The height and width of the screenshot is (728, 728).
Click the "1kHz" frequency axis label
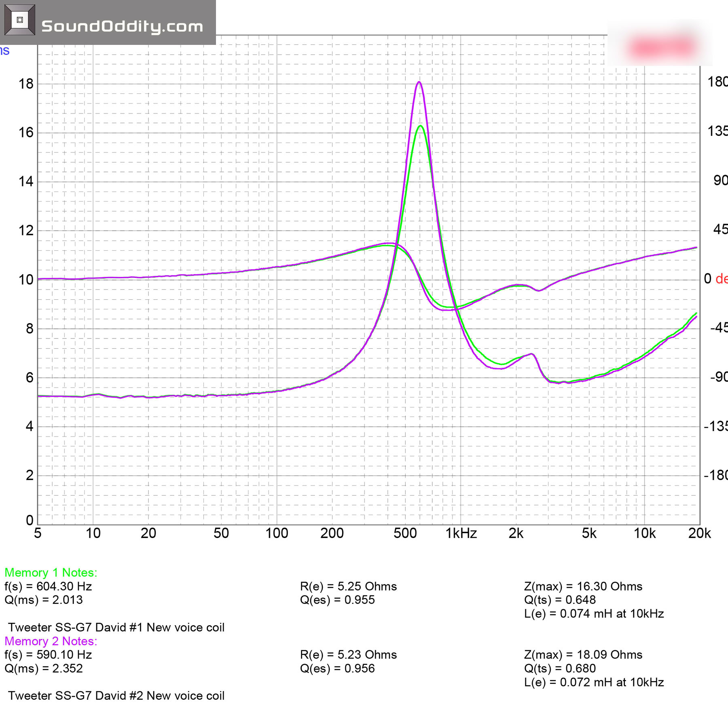point(461,533)
